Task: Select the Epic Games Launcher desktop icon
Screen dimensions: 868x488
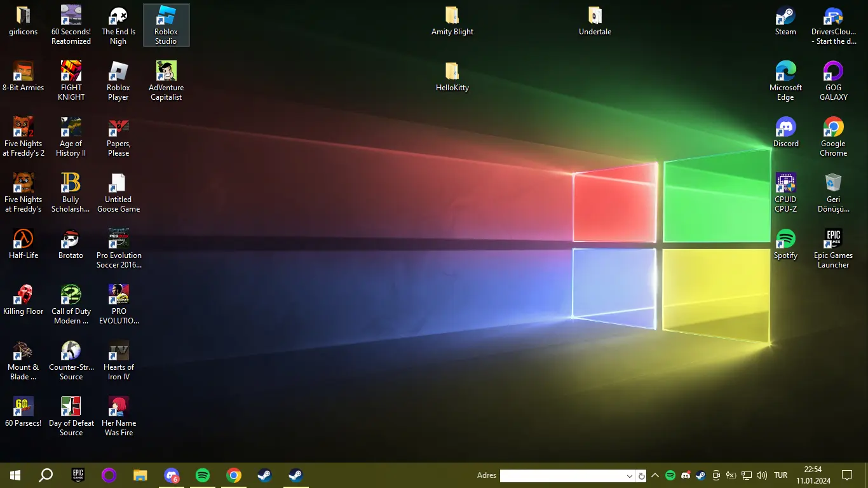Action: pyautogui.click(x=833, y=248)
